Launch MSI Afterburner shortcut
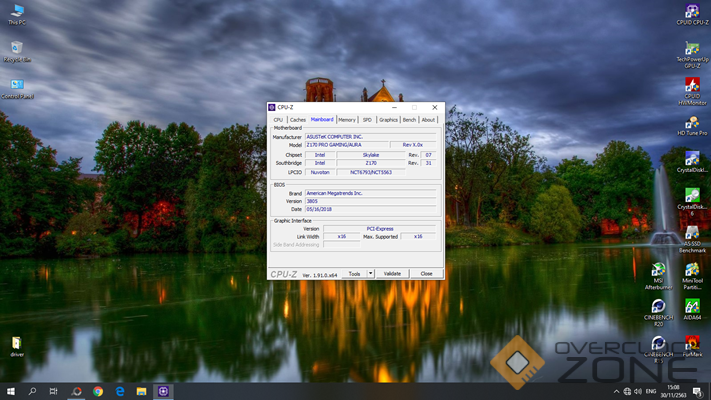 pyautogui.click(x=658, y=276)
